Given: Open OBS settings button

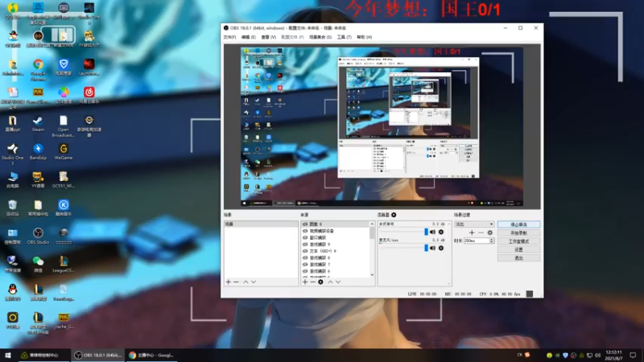Looking at the screenshot, I should pyautogui.click(x=518, y=249).
